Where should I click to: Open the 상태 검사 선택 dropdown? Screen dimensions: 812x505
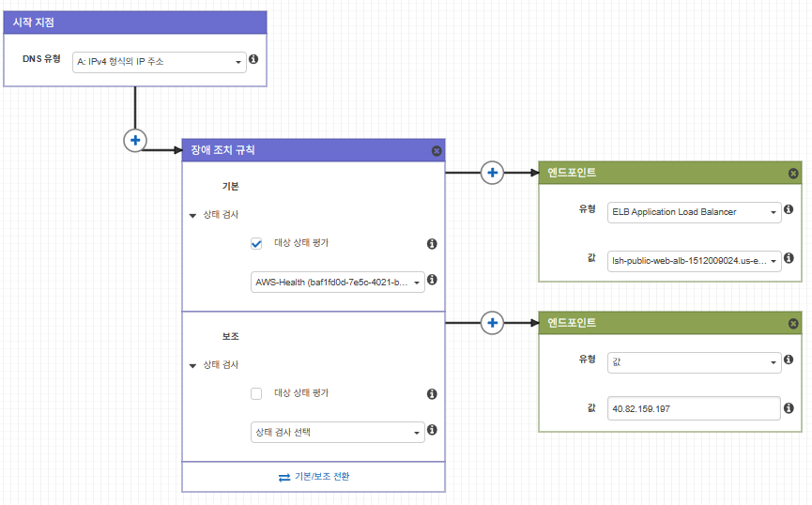[338, 433]
